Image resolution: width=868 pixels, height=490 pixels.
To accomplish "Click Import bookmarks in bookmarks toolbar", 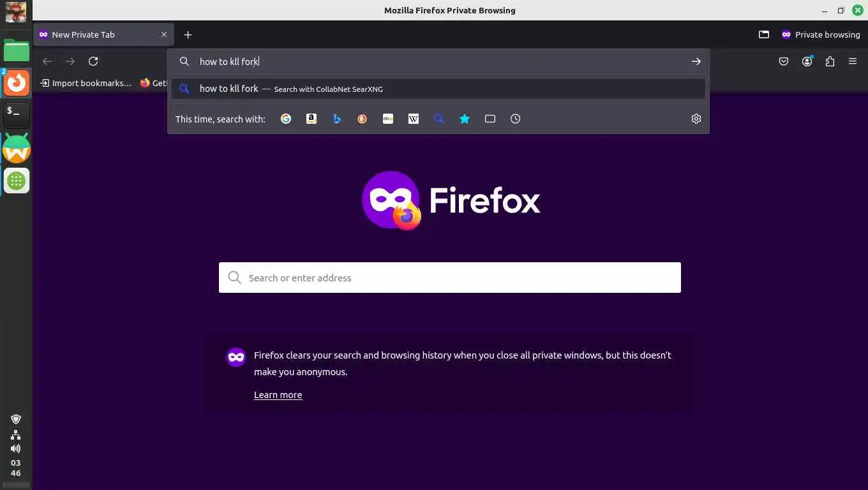I will tap(86, 83).
